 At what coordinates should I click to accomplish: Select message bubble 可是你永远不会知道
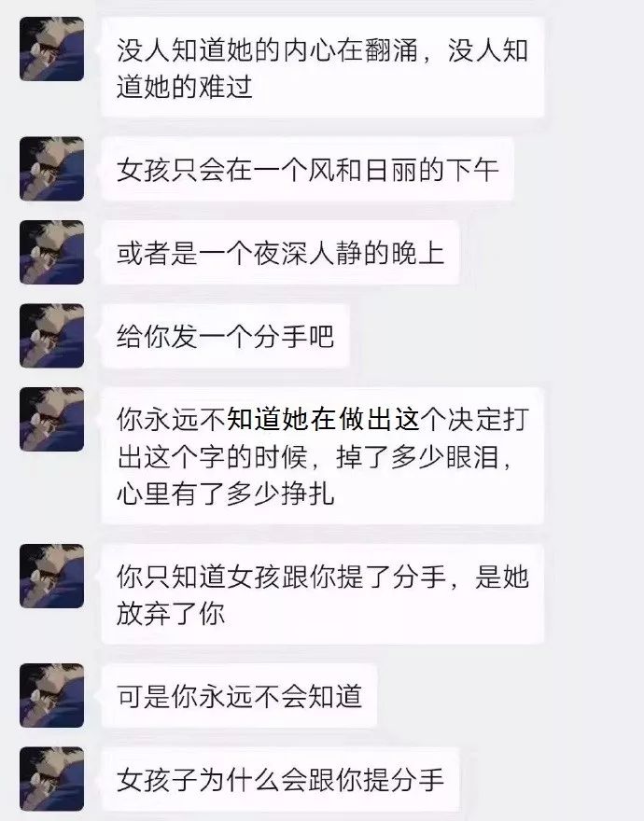(x=239, y=695)
